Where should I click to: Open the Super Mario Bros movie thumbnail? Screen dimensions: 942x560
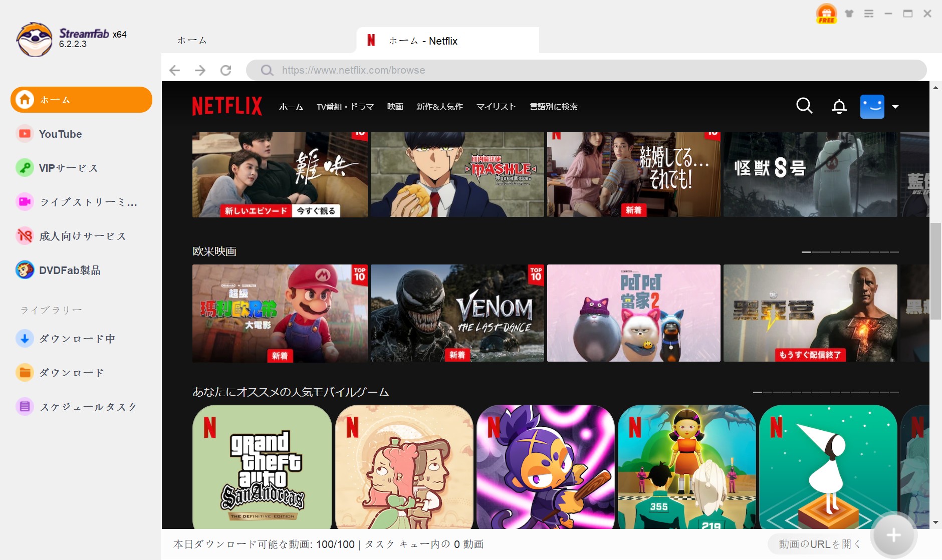(280, 313)
